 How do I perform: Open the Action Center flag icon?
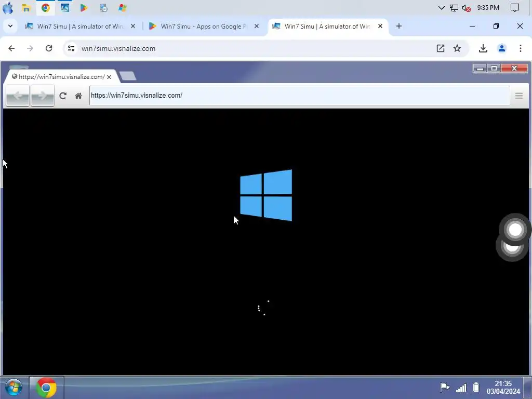[x=445, y=387]
